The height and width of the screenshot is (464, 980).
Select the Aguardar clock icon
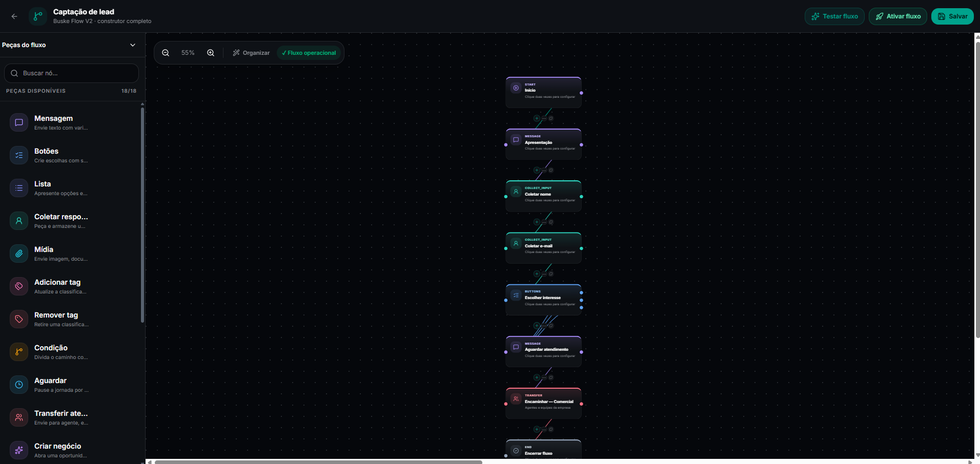coord(19,385)
